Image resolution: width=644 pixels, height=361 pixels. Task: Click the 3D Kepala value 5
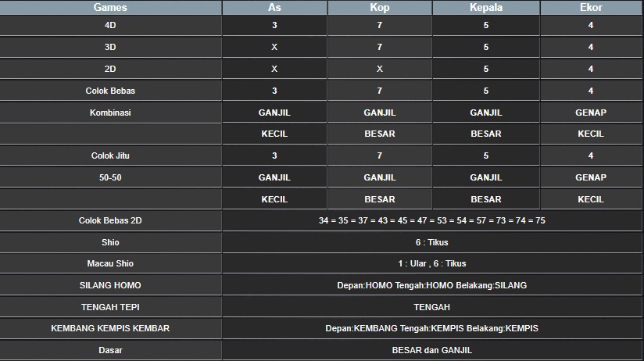click(x=486, y=47)
